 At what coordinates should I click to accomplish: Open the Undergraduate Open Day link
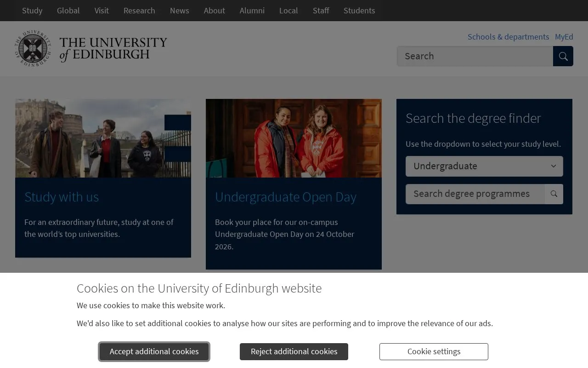286,197
